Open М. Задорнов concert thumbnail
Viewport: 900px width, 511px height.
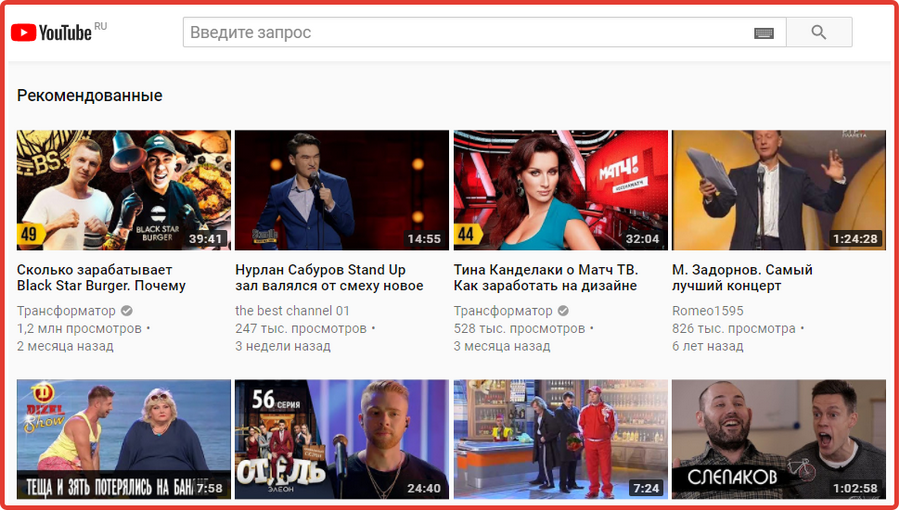point(779,190)
